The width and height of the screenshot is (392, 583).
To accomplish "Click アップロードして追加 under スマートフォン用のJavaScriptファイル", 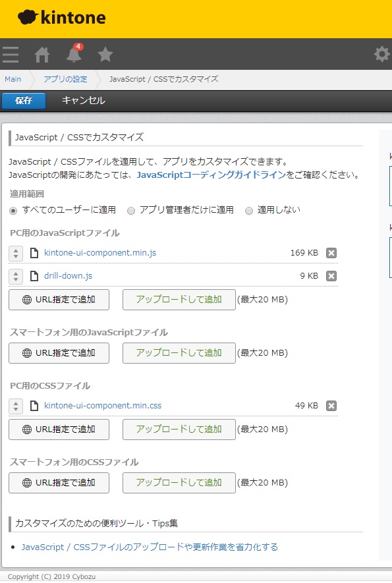I will click(x=179, y=353).
